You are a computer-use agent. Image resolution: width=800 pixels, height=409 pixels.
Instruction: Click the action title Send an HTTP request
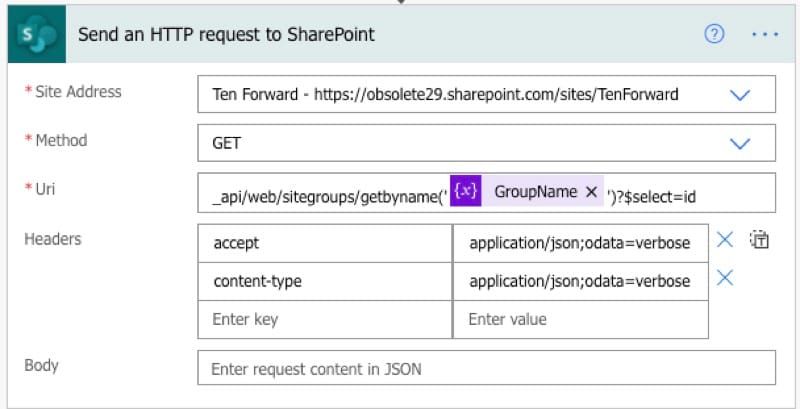point(227,35)
